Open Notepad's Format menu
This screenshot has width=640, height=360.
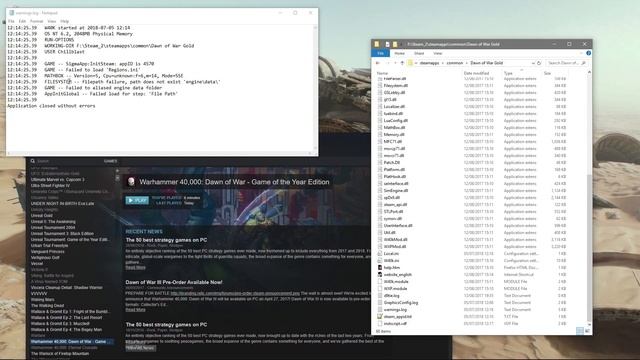click(36, 21)
